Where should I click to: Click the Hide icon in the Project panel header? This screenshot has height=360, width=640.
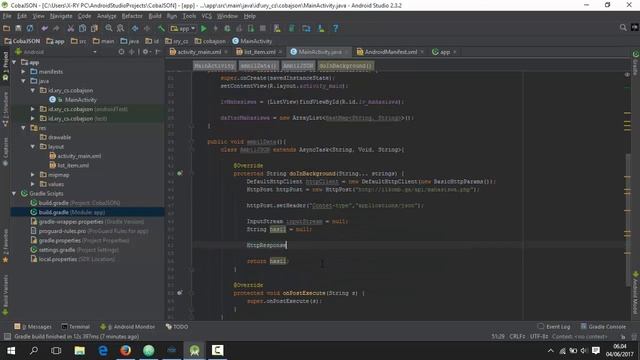[158, 52]
